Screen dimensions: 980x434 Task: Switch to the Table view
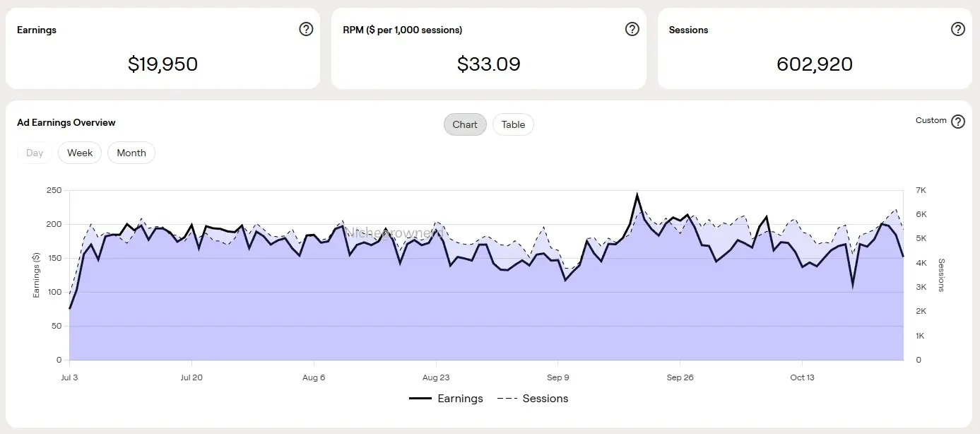click(x=513, y=124)
